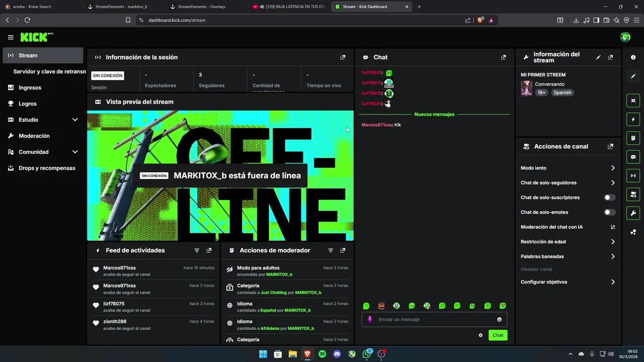Open the emoji picker in chat input

499,319
